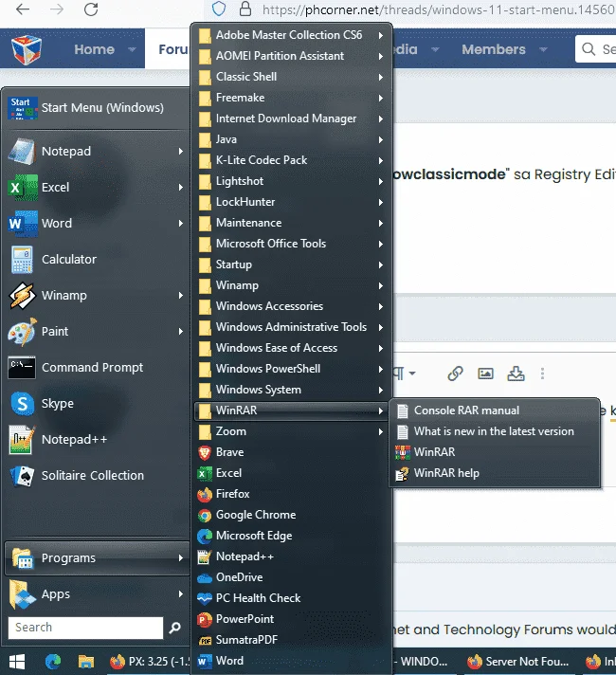Open PowerPoint from Programs
The image size is (616, 675).
292,619
